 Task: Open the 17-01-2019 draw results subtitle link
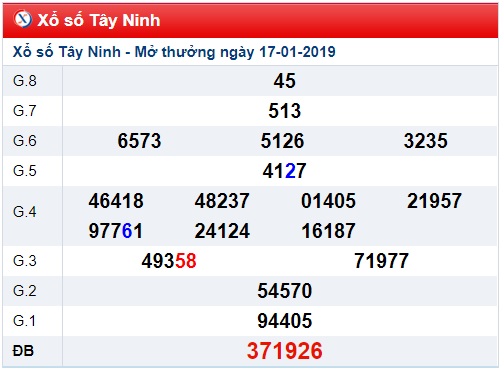click(174, 52)
